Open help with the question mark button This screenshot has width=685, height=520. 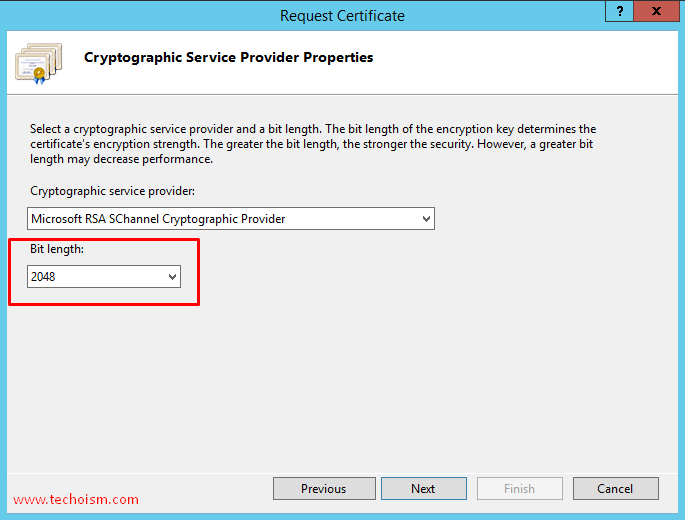pos(619,11)
